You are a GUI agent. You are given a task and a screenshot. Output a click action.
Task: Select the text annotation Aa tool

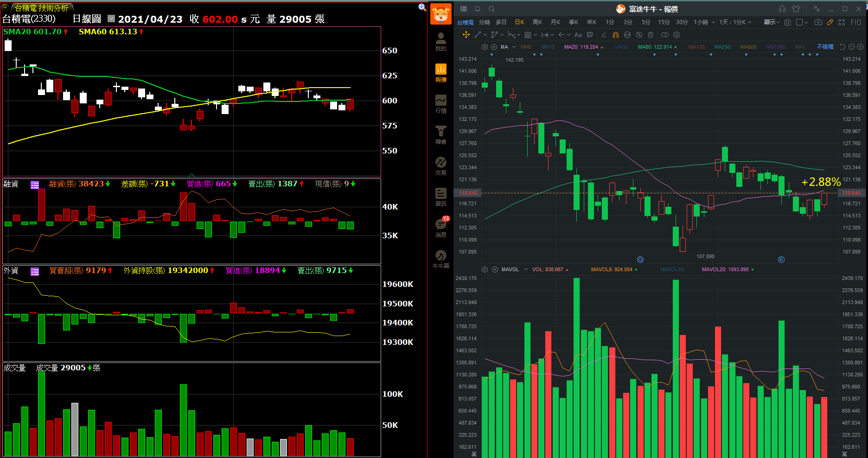(x=578, y=35)
